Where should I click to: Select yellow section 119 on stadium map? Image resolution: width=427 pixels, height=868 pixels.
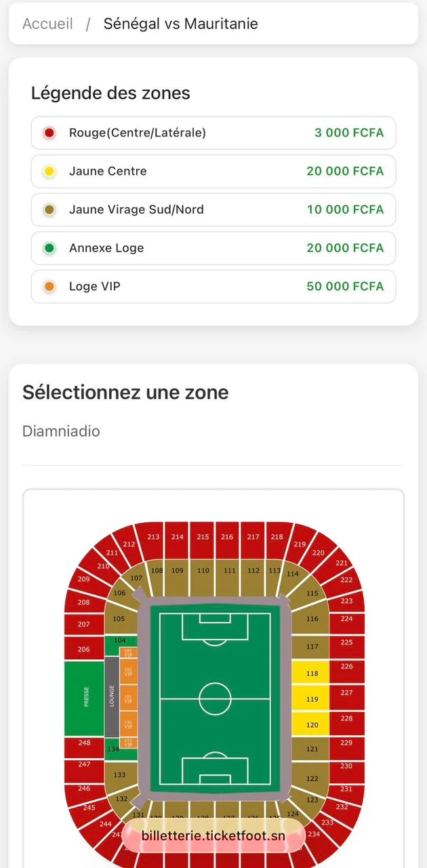click(x=312, y=698)
